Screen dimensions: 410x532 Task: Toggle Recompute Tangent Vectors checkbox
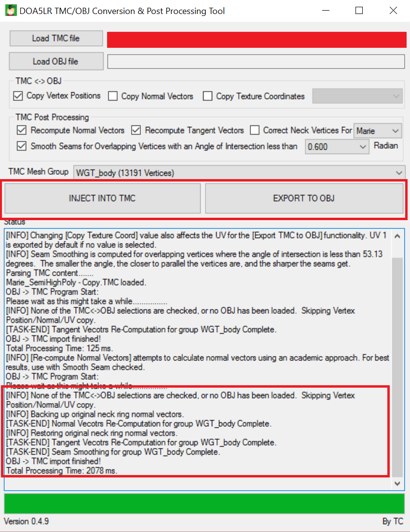(x=136, y=130)
